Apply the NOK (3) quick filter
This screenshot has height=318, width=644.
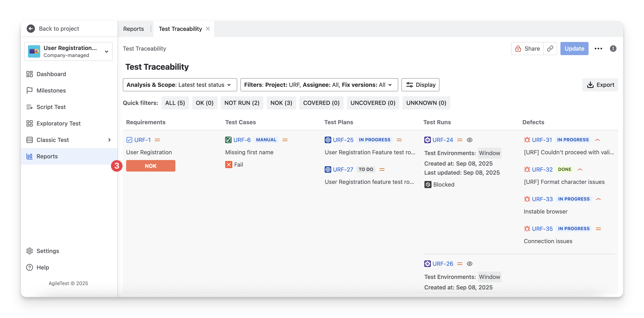(281, 103)
